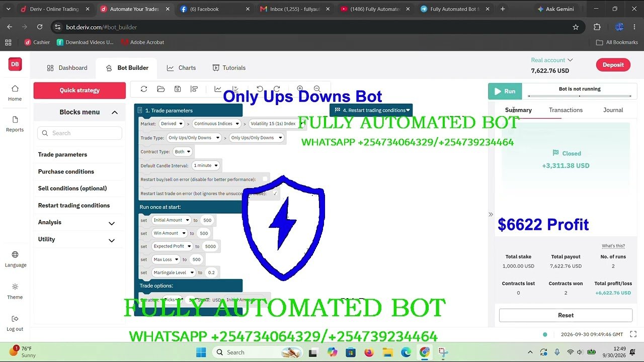Open the Cashier bookmark
Image resolution: width=644 pixels, height=362 pixels.
(x=37, y=42)
